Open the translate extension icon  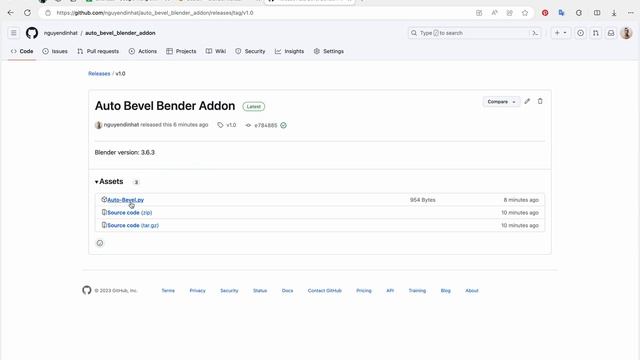click(562, 13)
